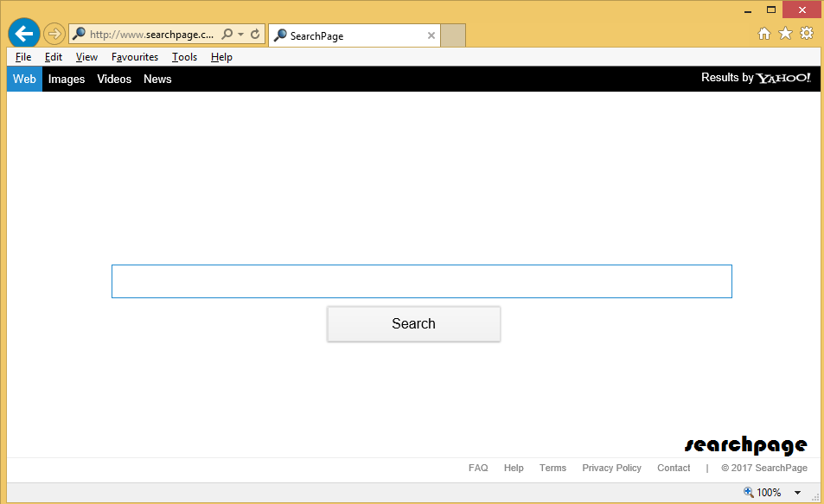Viewport: 824px width, 504px height.
Task: Open the File menu
Action: [23, 57]
